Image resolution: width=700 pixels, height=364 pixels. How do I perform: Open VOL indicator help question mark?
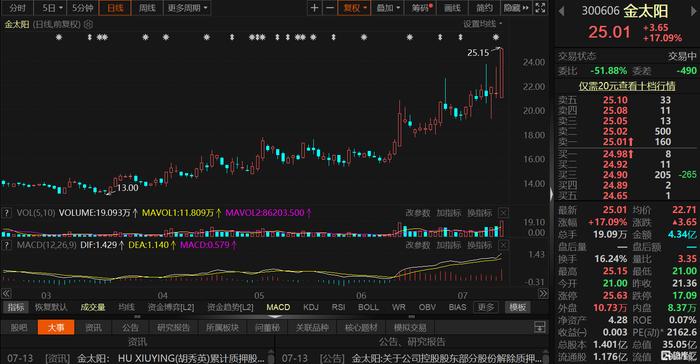click(x=6, y=213)
